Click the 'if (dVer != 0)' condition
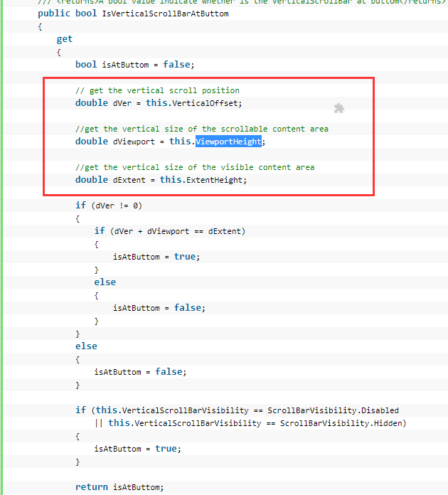 109,206
